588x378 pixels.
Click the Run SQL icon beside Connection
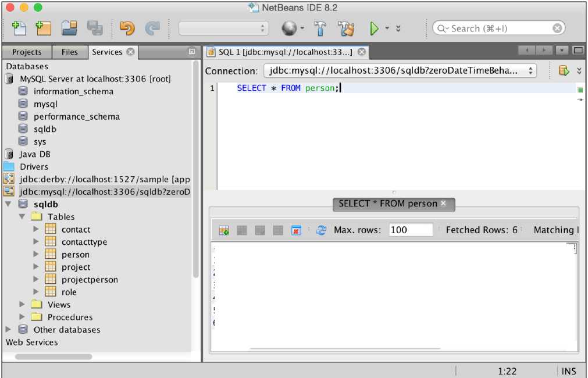tap(563, 71)
